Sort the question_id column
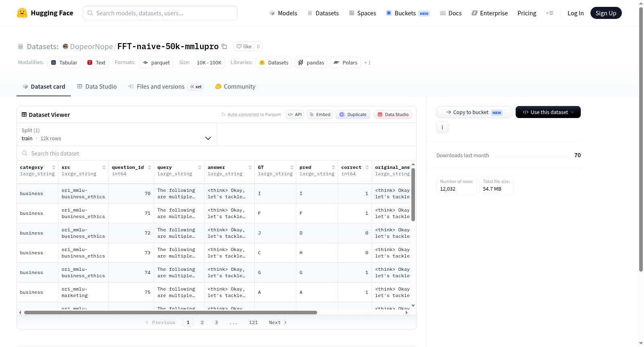 [x=149, y=167]
